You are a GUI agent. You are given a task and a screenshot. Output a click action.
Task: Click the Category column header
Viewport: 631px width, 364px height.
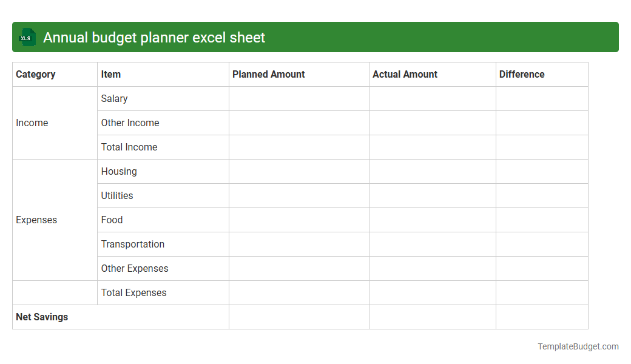tap(35, 74)
